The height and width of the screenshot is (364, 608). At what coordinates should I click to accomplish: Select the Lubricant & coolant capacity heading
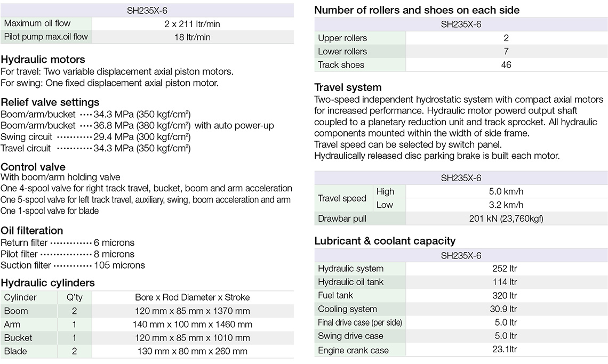pyautogui.click(x=385, y=240)
